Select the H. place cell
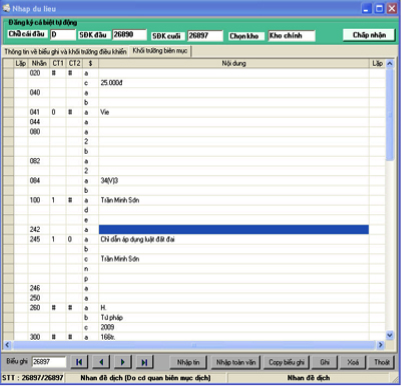Image resolution: width=403 pixels, height=388 pixels. tap(234, 308)
